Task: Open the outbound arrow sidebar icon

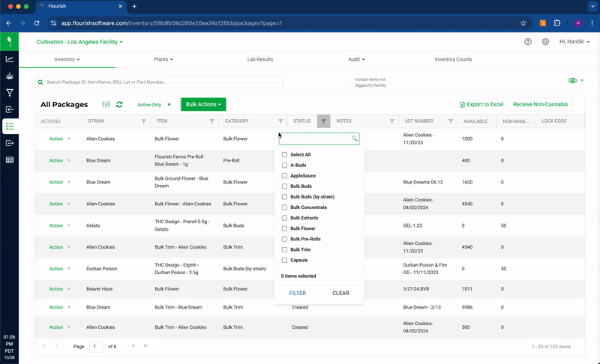Action: [x=10, y=143]
